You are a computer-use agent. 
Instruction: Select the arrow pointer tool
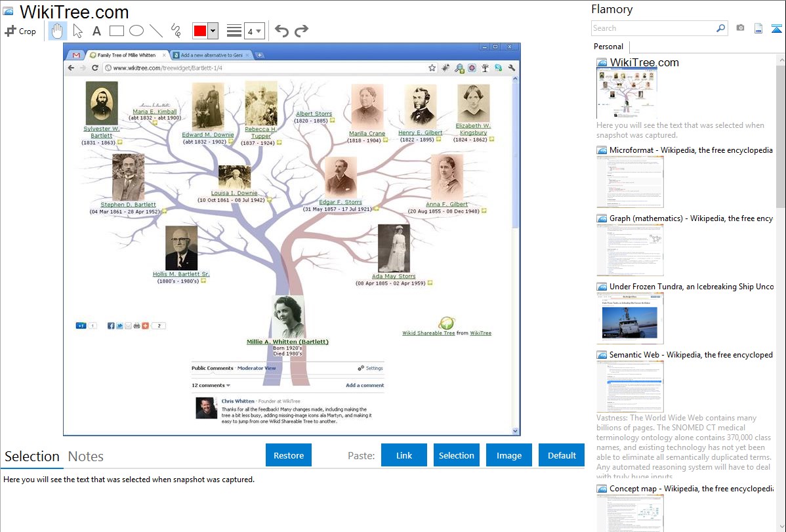point(77,31)
